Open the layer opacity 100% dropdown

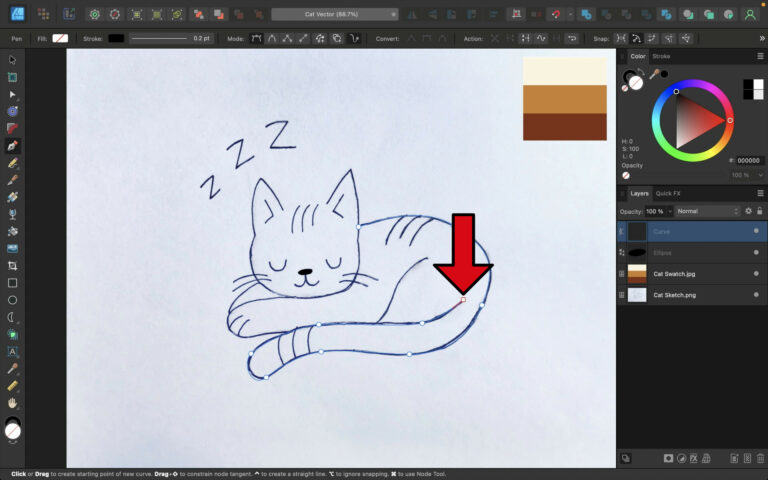point(659,211)
